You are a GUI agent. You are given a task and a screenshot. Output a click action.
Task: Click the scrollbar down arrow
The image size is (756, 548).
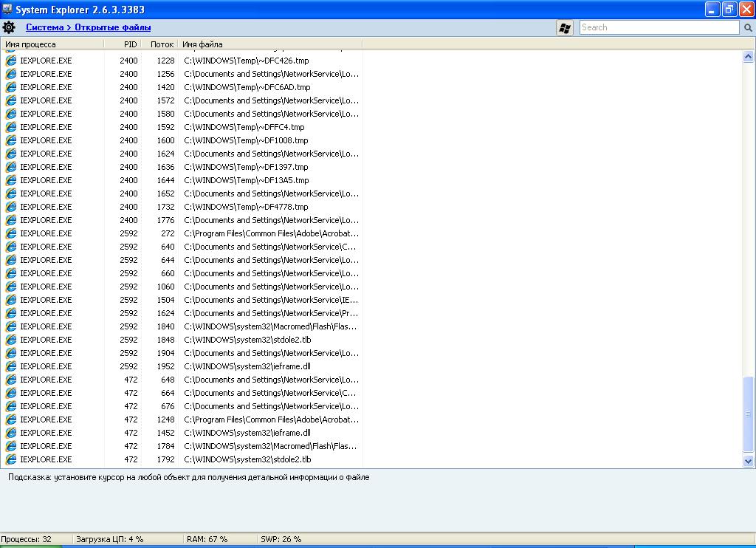tap(748, 461)
